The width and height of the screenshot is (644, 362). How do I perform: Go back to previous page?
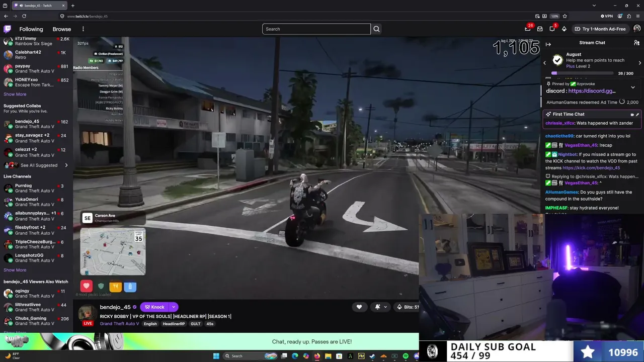click(x=6, y=16)
